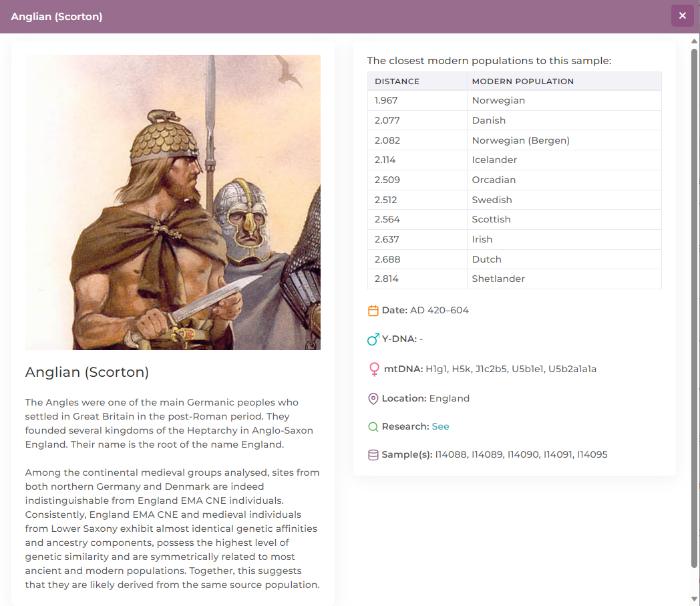Image resolution: width=700 pixels, height=606 pixels.
Task: Click the magnifier icon next to Research
Action: coord(373,427)
